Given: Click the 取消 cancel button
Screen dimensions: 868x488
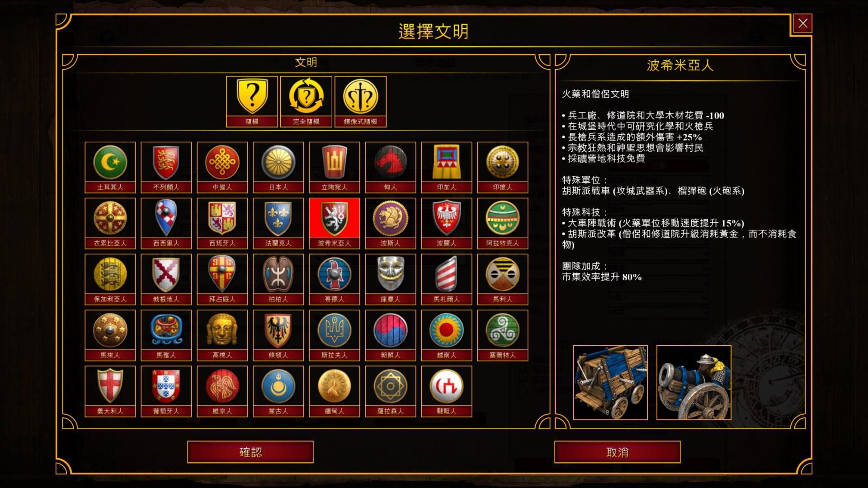Looking at the screenshot, I should coord(617,452).
